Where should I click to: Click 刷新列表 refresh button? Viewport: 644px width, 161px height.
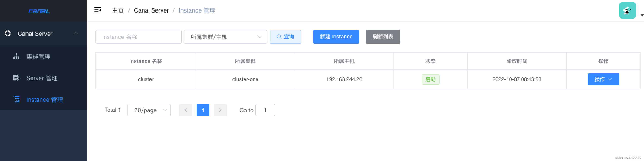pos(383,37)
